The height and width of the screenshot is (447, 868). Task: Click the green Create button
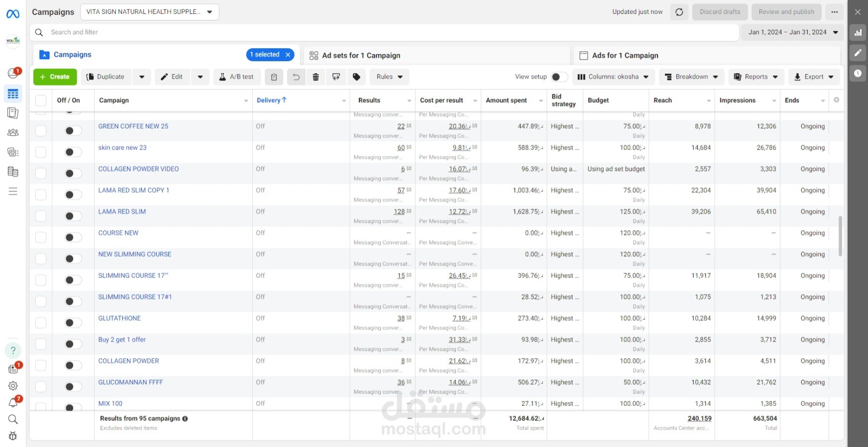click(55, 77)
